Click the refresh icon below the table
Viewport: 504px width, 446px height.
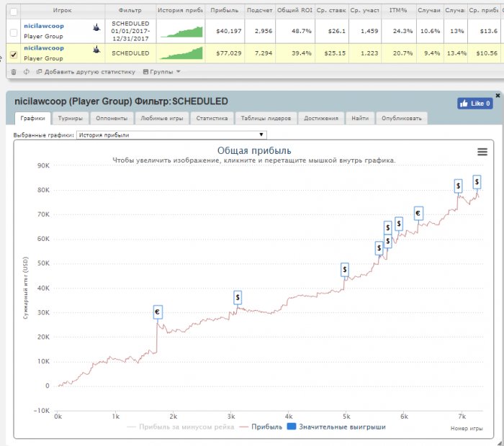coord(26,72)
